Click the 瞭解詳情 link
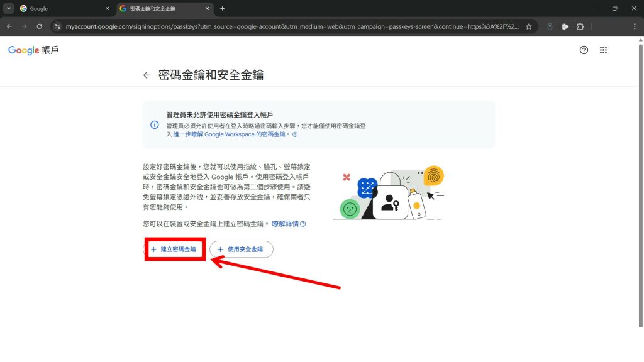Viewport: 644px width, 362px height. 285,224
